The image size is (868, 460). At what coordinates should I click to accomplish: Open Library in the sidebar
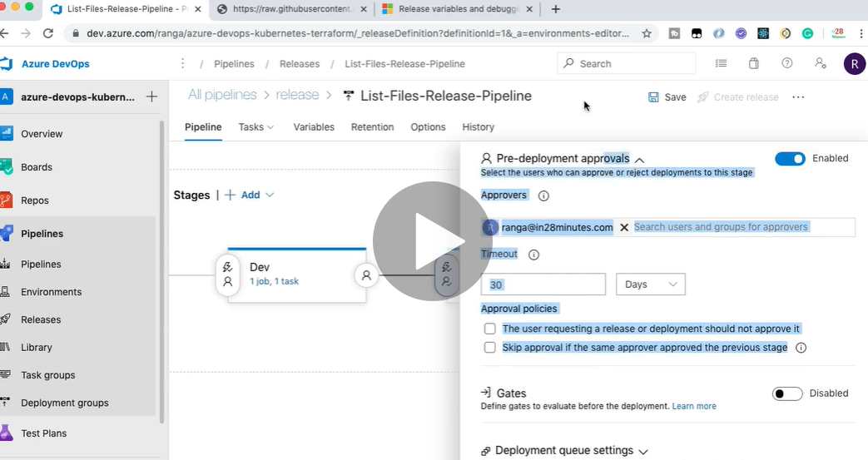pos(36,347)
